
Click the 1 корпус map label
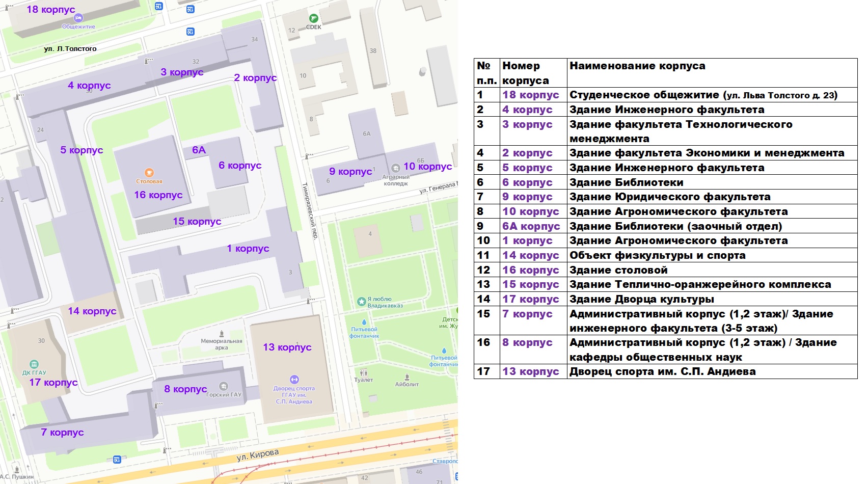click(x=248, y=248)
